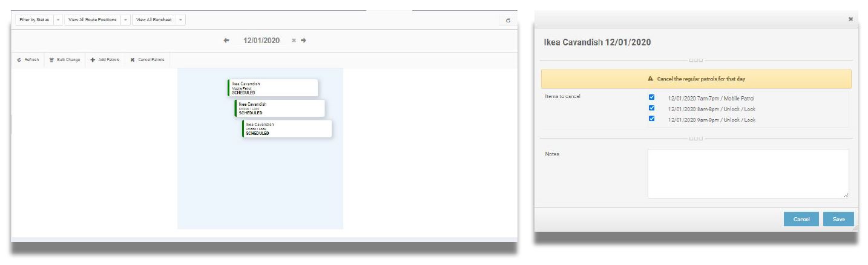Image resolution: width=868 pixels, height=265 pixels.
Task: Click the text '12/01/2020 9am-9pm / Unlock / Lock'
Action: pyautogui.click(x=712, y=120)
